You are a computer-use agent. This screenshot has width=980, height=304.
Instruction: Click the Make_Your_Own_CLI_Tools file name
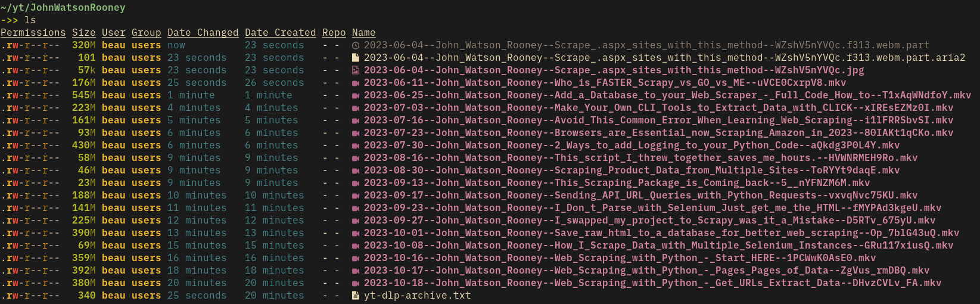659,108
